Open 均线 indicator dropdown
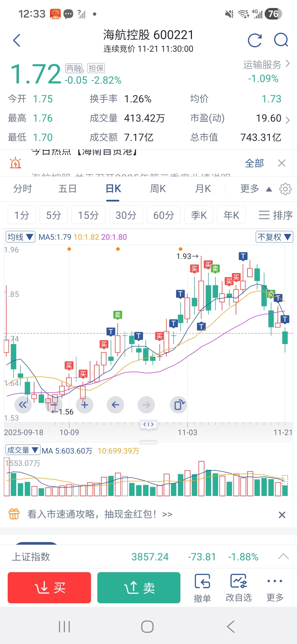Viewport: 297px width, 644px height. click(20, 237)
